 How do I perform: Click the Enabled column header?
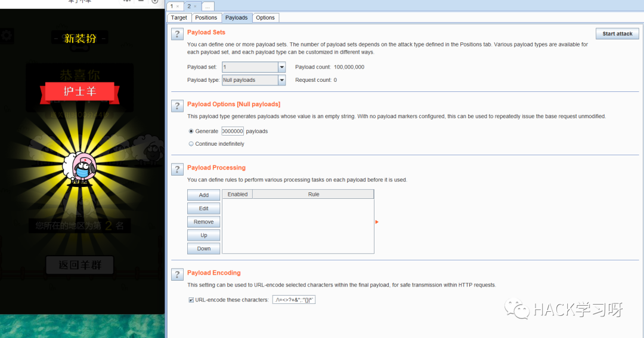point(237,194)
